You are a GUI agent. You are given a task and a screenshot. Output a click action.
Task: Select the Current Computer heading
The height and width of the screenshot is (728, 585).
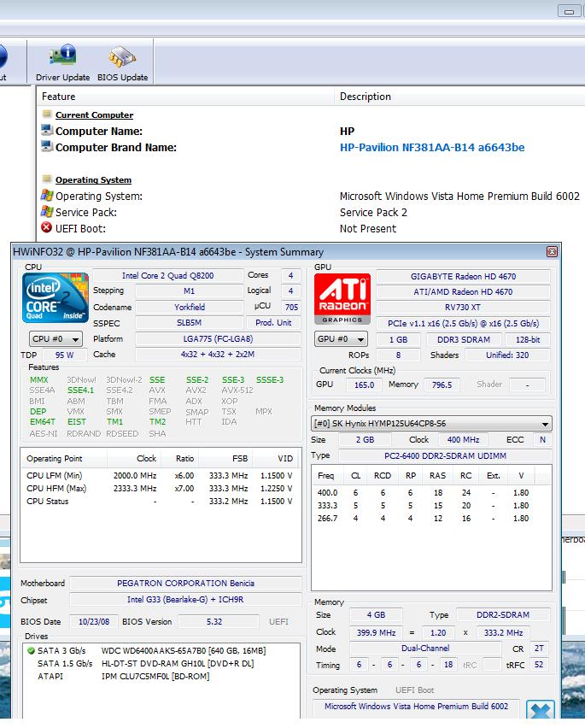(94, 114)
